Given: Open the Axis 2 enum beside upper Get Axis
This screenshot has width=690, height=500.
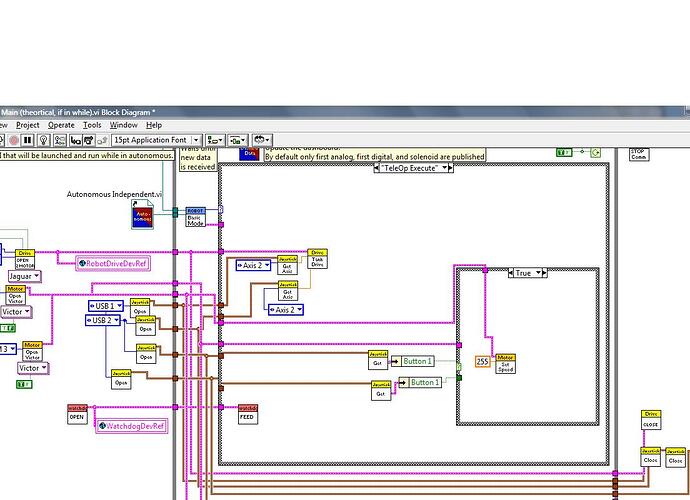Looking at the screenshot, I should (253, 265).
